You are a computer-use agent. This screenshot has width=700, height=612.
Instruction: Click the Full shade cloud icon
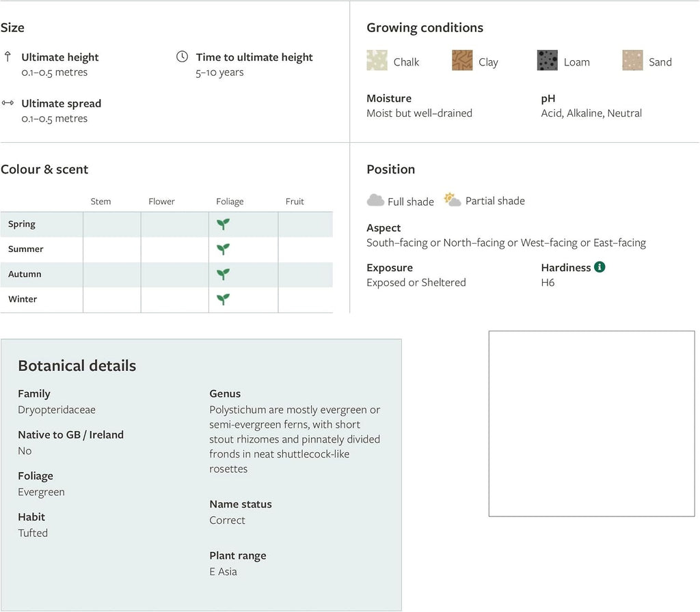(375, 200)
